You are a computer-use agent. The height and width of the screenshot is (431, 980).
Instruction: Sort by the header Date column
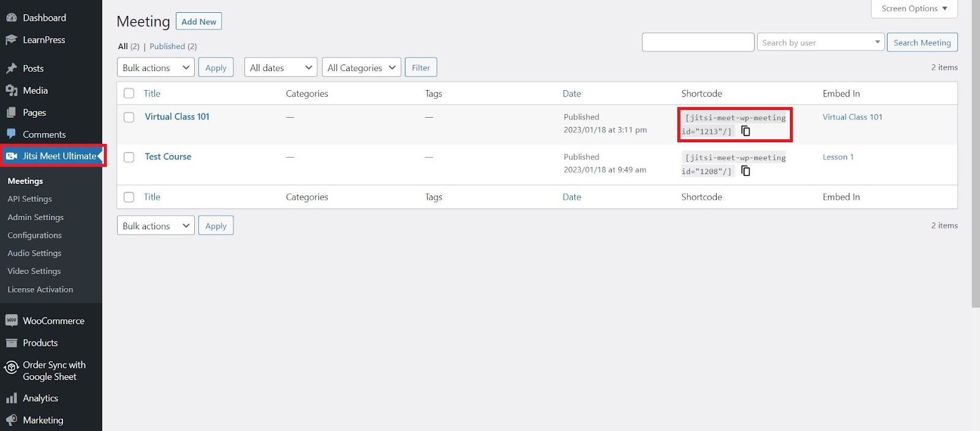572,93
